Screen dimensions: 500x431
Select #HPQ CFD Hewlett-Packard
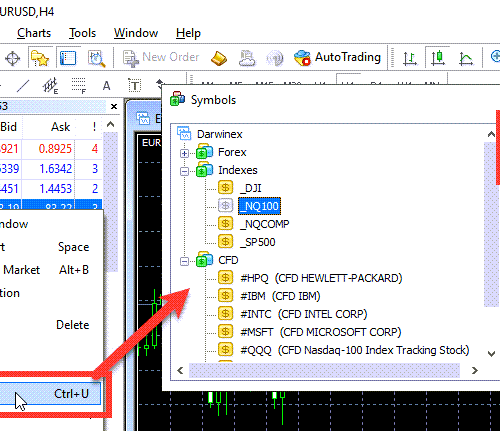point(321,278)
